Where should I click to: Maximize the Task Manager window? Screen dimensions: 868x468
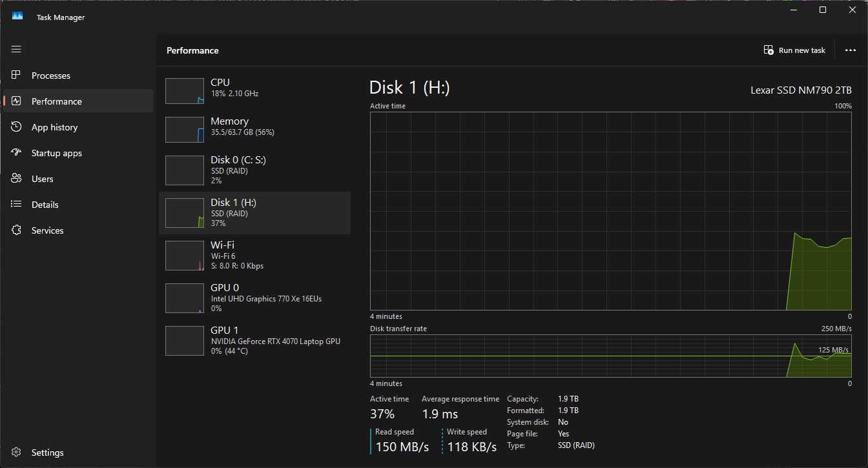click(823, 10)
